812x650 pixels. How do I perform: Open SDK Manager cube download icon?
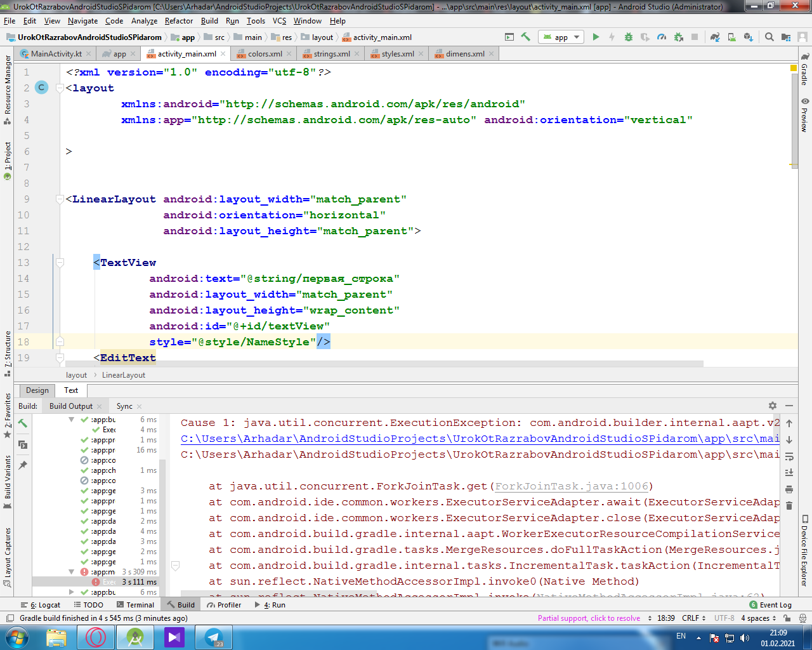click(x=748, y=37)
